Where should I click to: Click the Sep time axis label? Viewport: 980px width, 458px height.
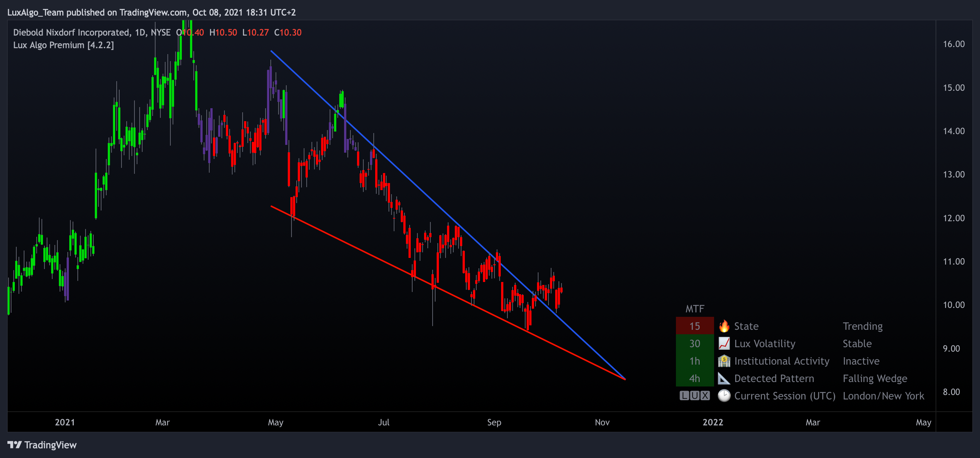point(494,422)
